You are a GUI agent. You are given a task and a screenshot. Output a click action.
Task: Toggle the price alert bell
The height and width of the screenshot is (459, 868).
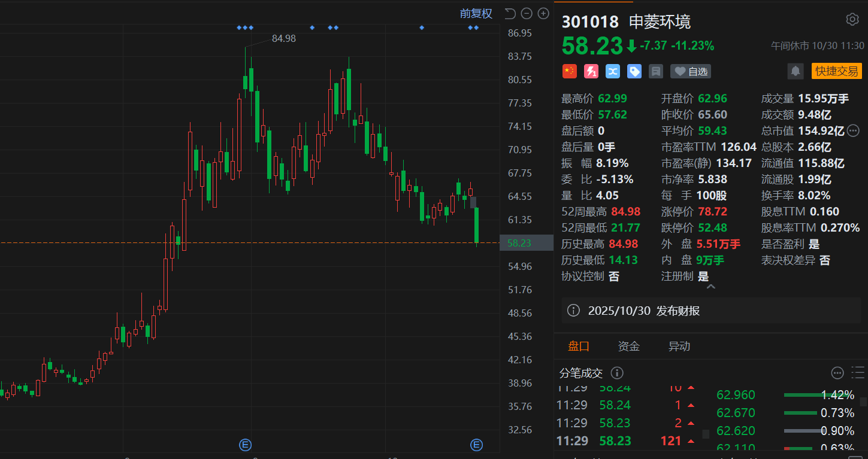click(x=795, y=71)
